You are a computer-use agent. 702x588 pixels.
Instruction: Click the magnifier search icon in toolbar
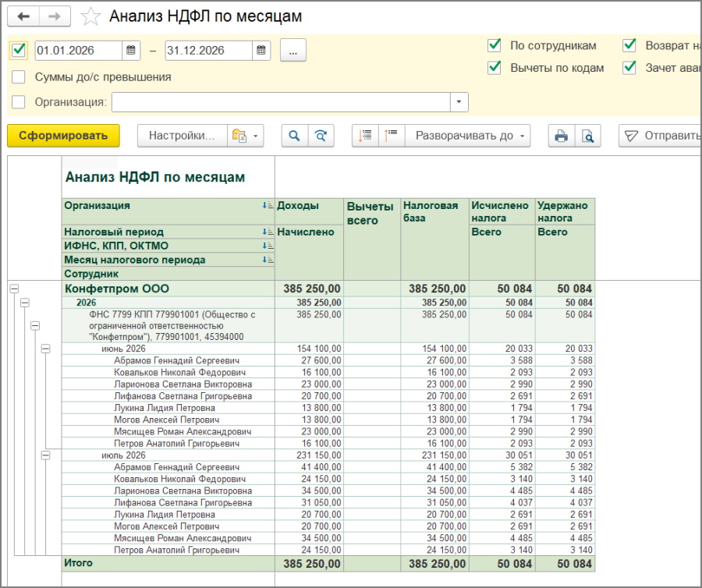point(295,136)
